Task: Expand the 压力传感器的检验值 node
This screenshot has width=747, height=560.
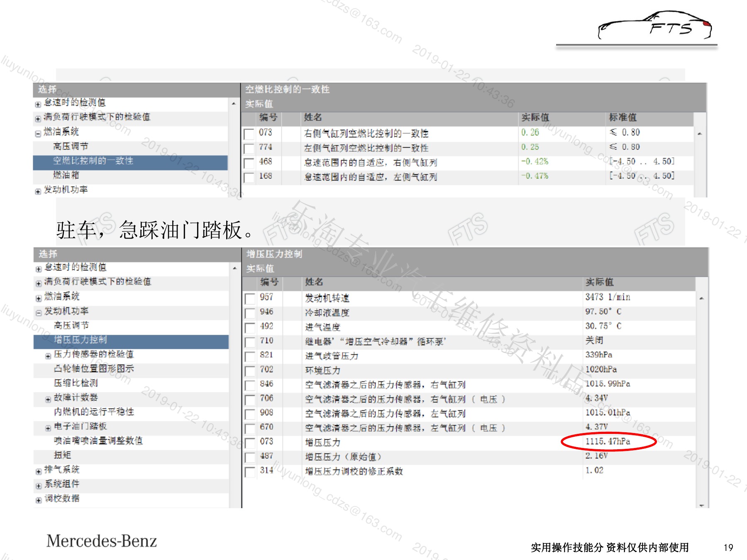Action: point(48,356)
